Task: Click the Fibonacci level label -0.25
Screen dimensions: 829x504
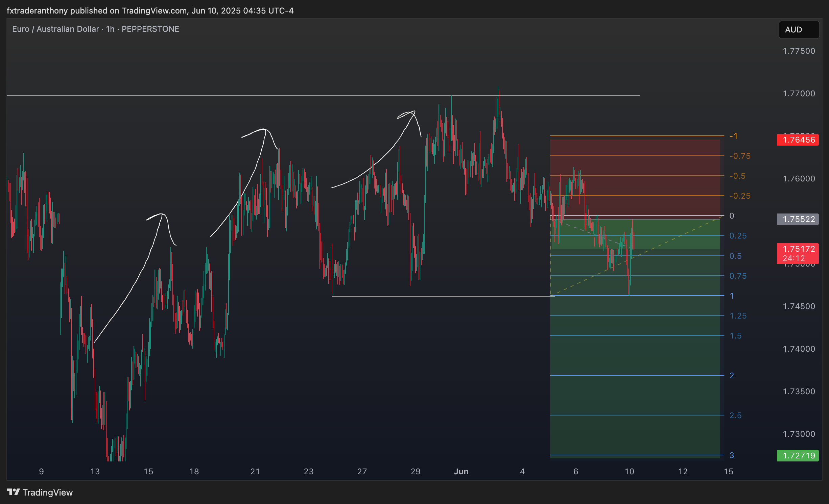Action: coord(740,196)
